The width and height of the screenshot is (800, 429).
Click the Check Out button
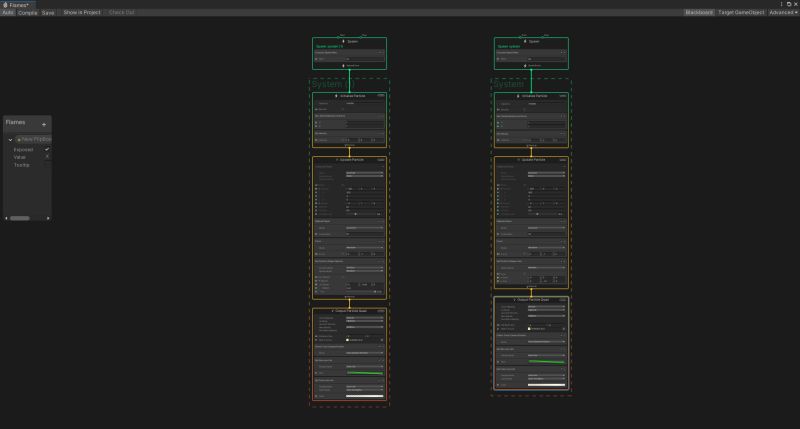click(x=121, y=12)
